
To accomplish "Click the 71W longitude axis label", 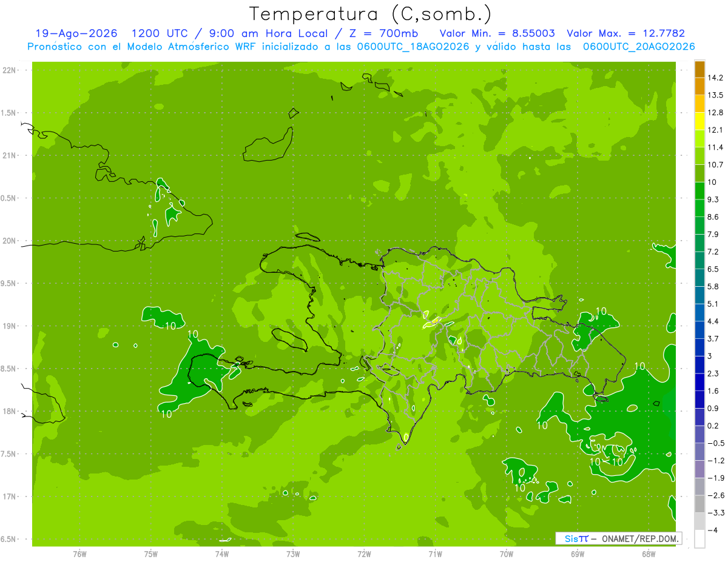I will pyautogui.click(x=435, y=553).
